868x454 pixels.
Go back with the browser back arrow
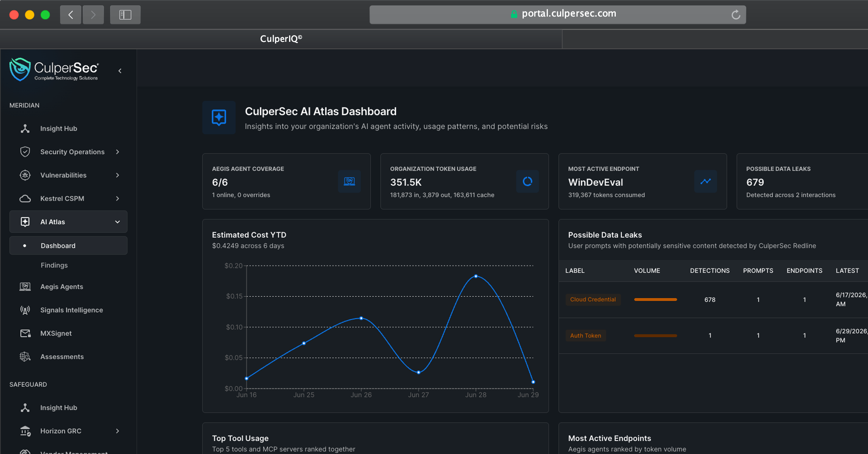pos(71,15)
